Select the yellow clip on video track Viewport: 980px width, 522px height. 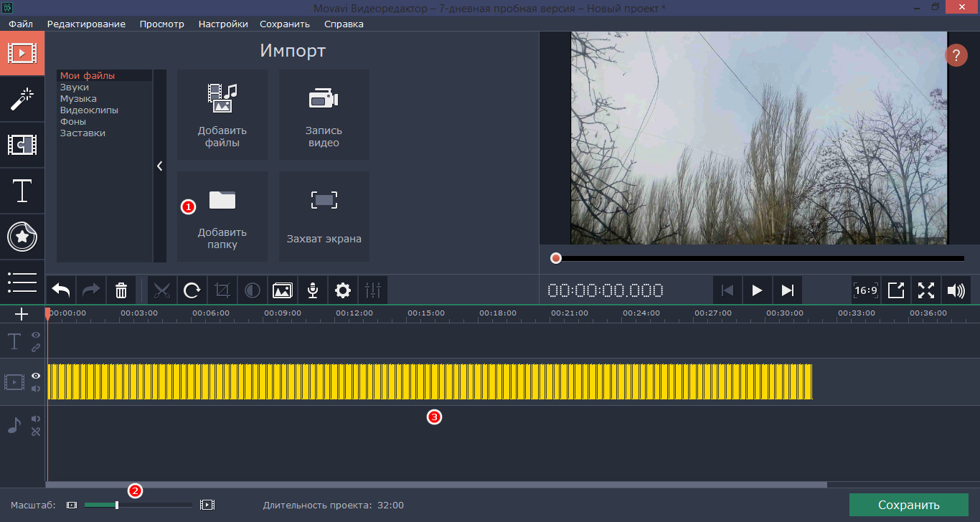[x=430, y=381]
